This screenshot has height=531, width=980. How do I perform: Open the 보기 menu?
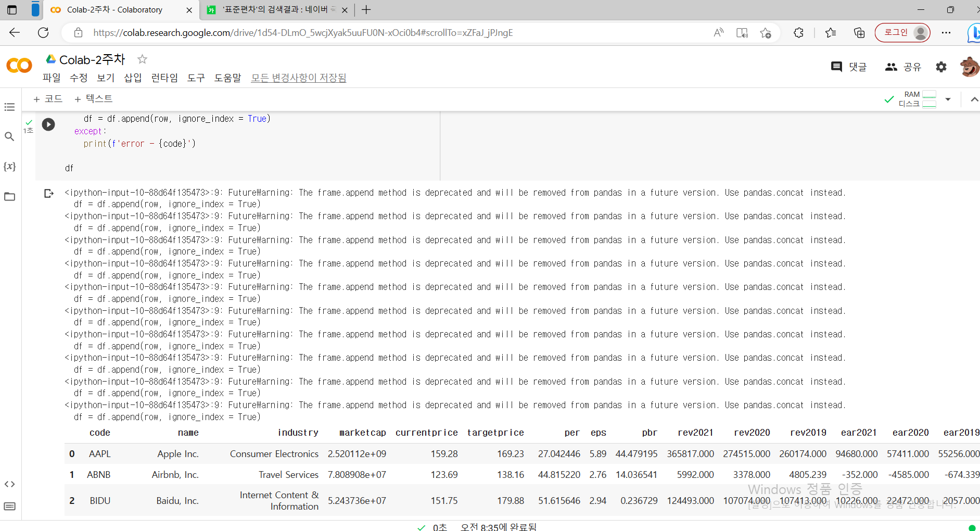106,78
